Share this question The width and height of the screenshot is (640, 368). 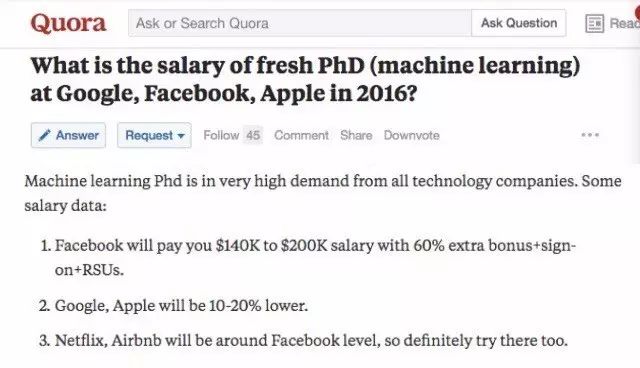tap(356, 135)
